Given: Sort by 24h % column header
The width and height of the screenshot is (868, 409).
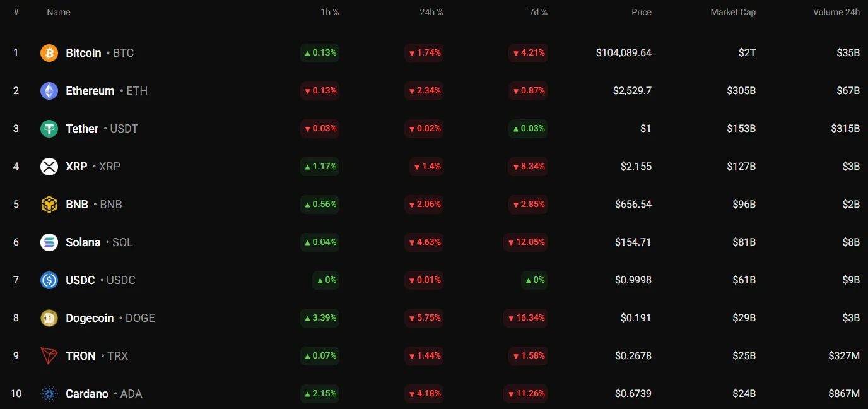Looking at the screenshot, I should coord(431,12).
